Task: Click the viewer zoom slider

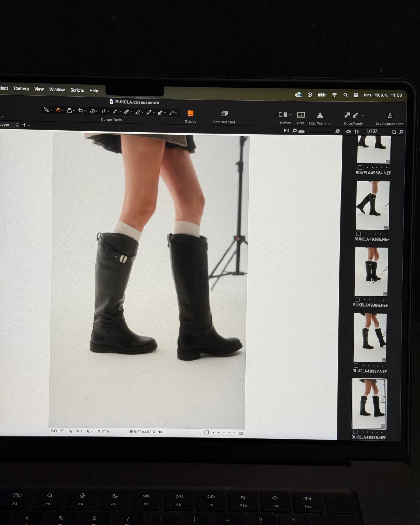Action: 315,131
